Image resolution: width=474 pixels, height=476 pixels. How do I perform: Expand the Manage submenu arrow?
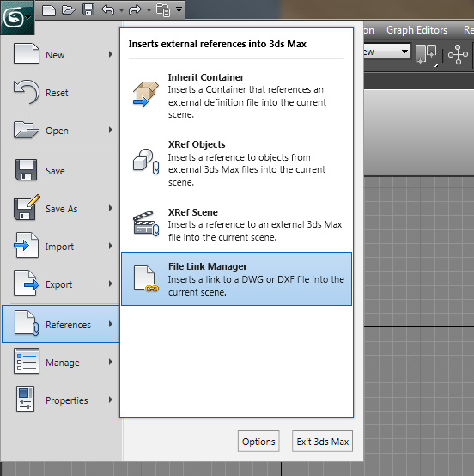(111, 362)
